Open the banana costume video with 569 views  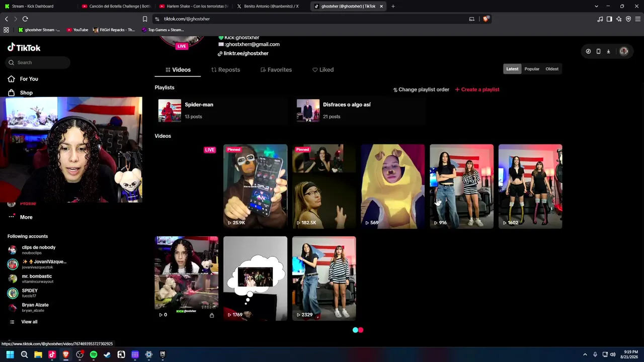[x=393, y=187]
